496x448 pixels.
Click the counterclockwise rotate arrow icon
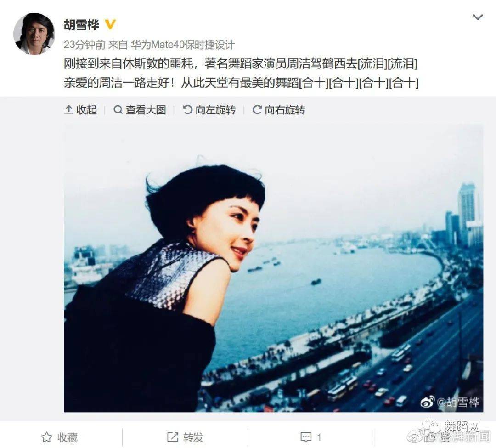[187, 110]
